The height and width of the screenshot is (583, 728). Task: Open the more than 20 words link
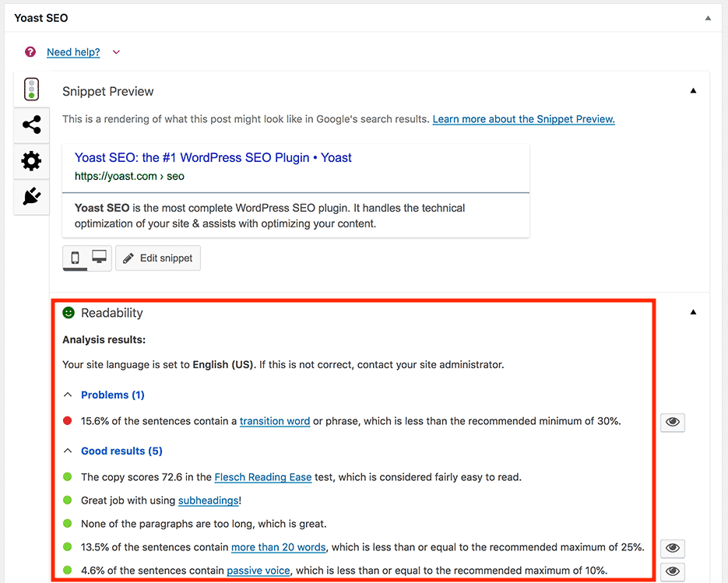click(279, 547)
